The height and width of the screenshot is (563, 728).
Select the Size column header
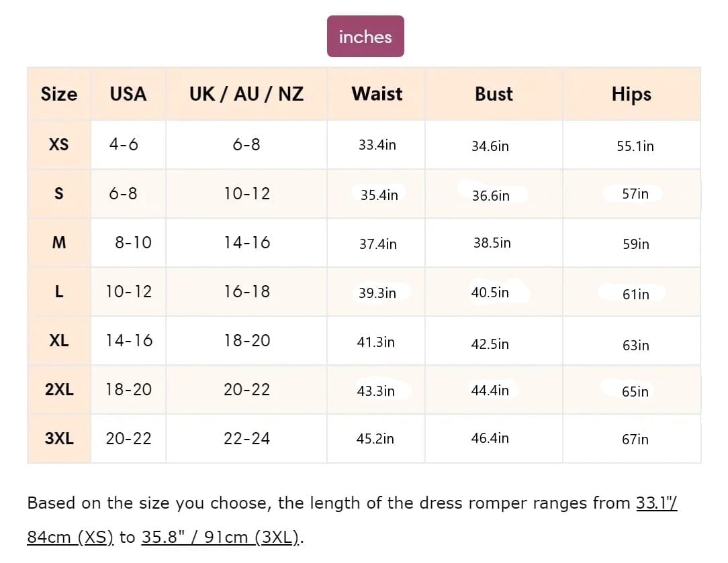[59, 94]
